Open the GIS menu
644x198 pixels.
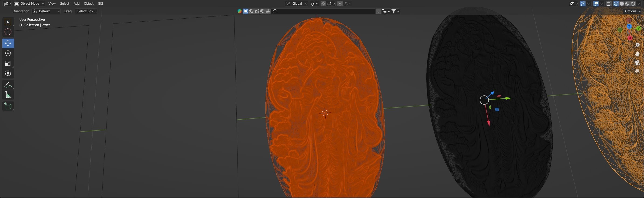coord(100,3)
